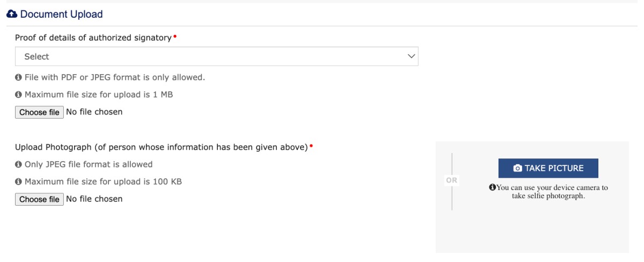This screenshot has width=644, height=262.
Task: Click the OR divider label
Action: [x=452, y=181]
